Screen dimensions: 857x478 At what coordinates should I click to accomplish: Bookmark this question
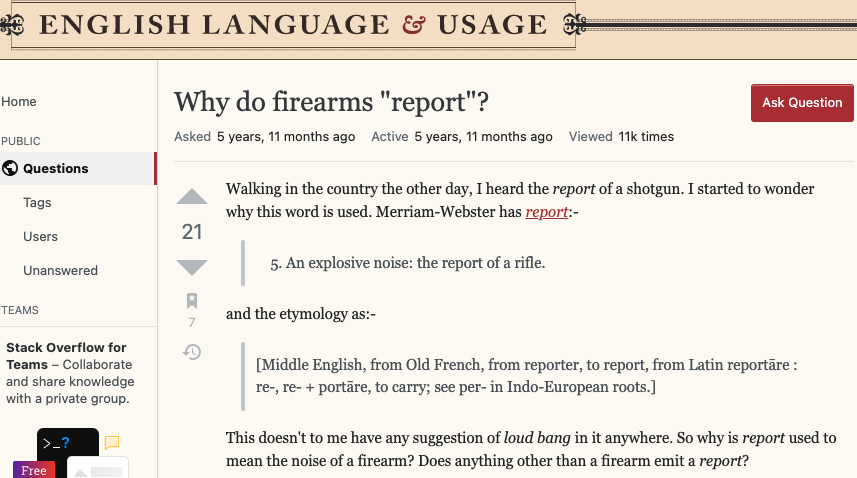(192, 300)
